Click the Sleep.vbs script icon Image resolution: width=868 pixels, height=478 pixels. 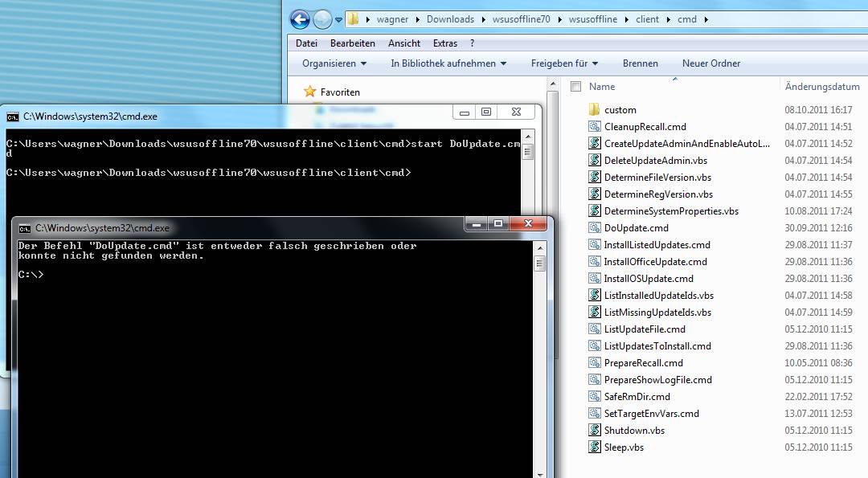595,447
